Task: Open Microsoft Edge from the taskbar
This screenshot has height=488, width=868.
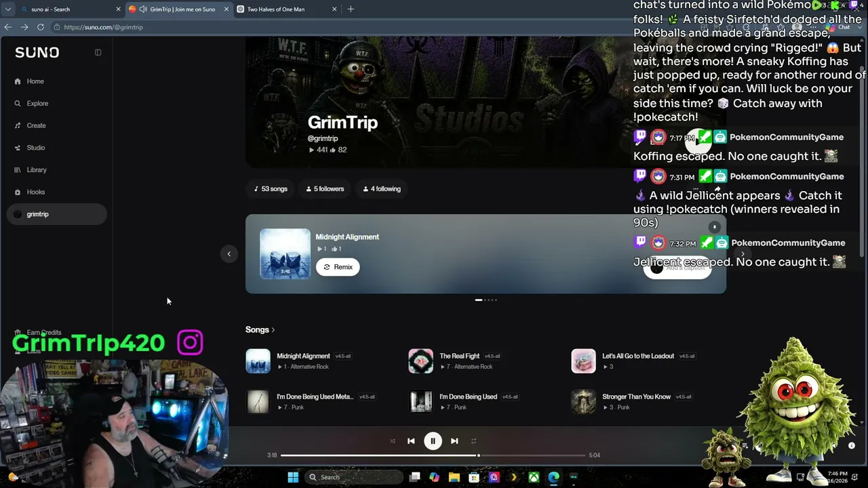Action: 553,477
